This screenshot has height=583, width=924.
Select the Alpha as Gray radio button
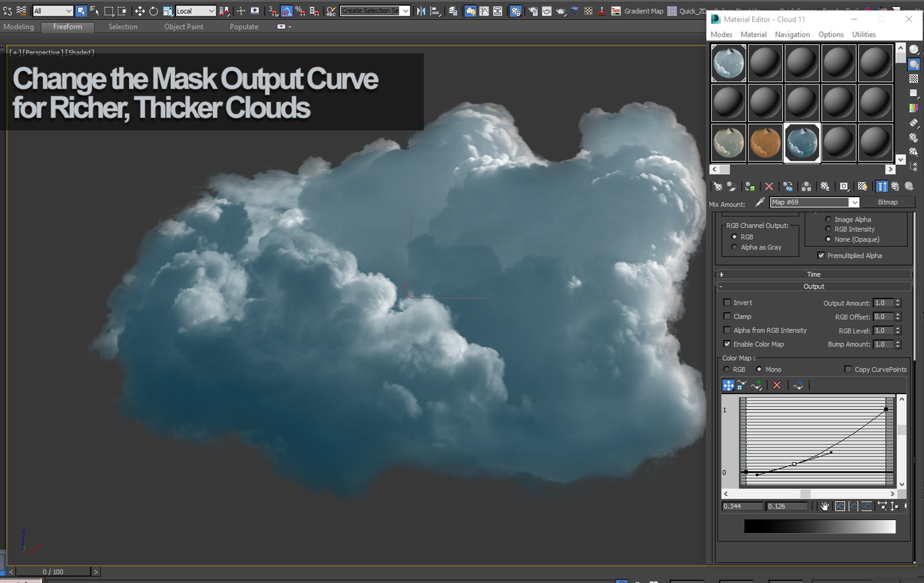tap(734, 247)
